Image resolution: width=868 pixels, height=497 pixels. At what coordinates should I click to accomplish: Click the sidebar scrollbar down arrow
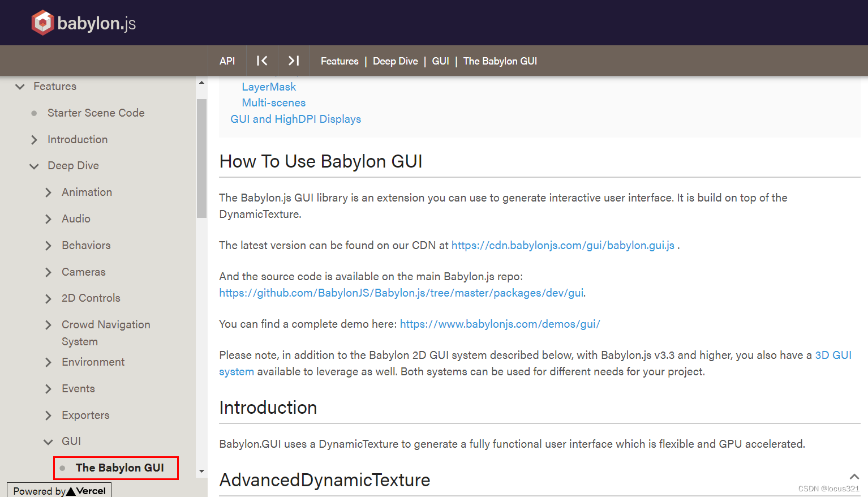[201, 471]
